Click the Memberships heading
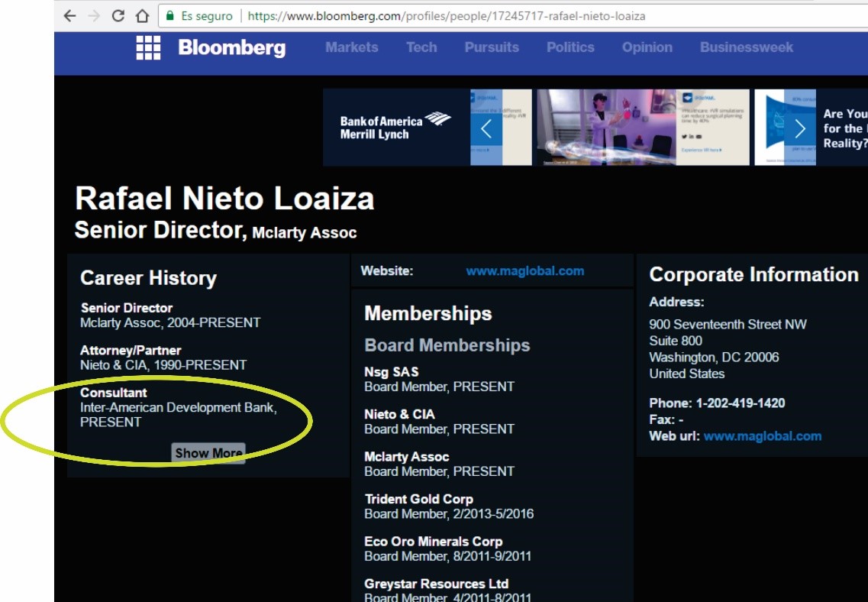Screen dimensions: 868x602 click(428, 313)
